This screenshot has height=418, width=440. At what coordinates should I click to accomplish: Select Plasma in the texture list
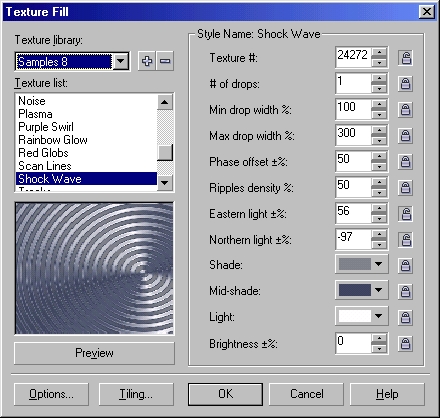tap(86, 114)
